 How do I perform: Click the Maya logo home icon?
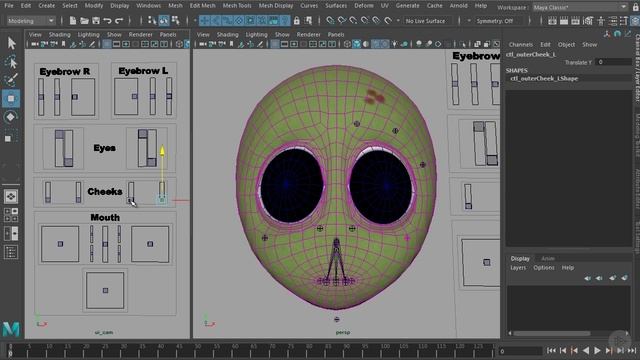pos(11,329)
